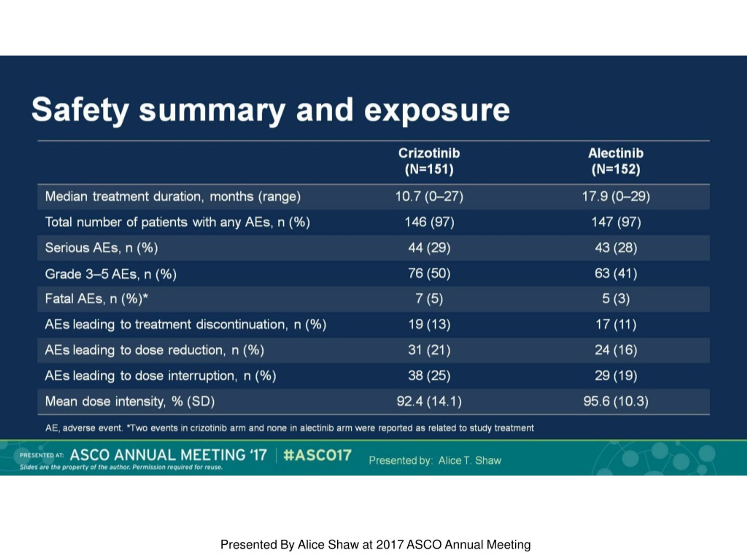Click the slide title Safety summary and exposure
The height and width of the screenshot is (560, 747).
point(270,110)
